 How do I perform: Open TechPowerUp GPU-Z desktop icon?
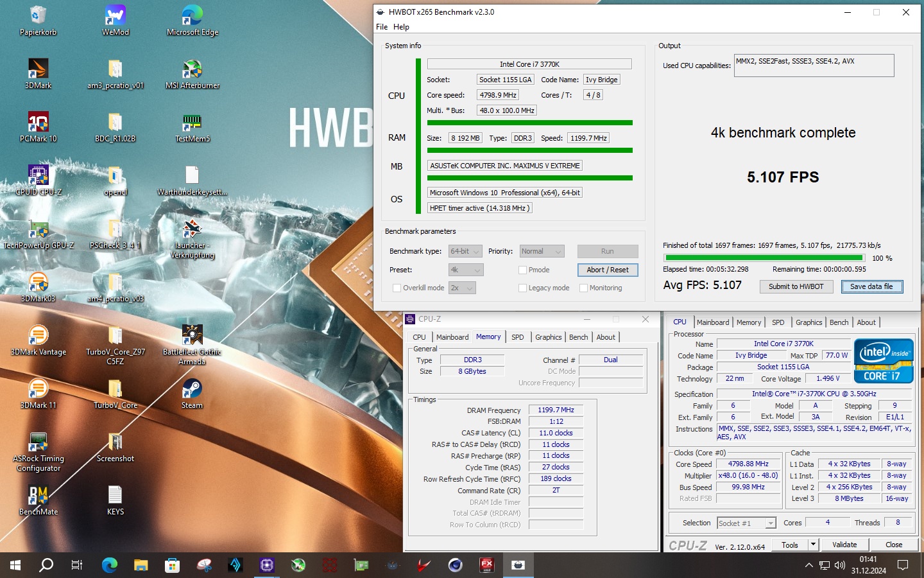tap(38, 234)
